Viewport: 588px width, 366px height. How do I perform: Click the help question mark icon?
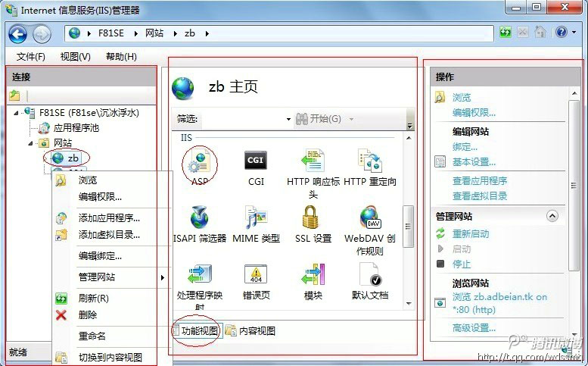[x=561, y=33]
